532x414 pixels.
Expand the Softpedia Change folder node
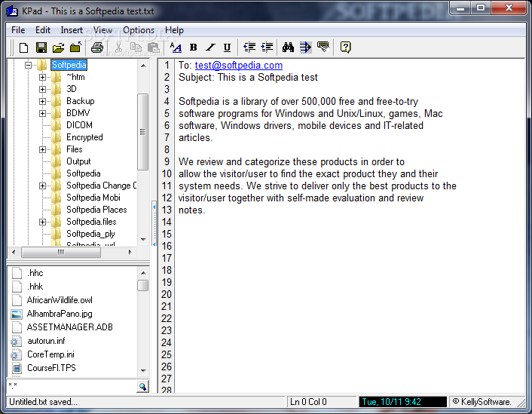coord(42,186)
